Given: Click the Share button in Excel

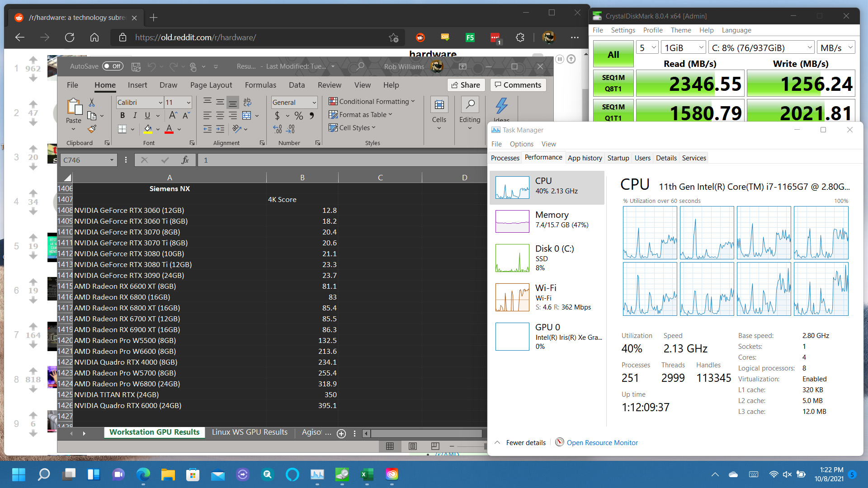Looking at the screenshot, I should coord(466,85).
